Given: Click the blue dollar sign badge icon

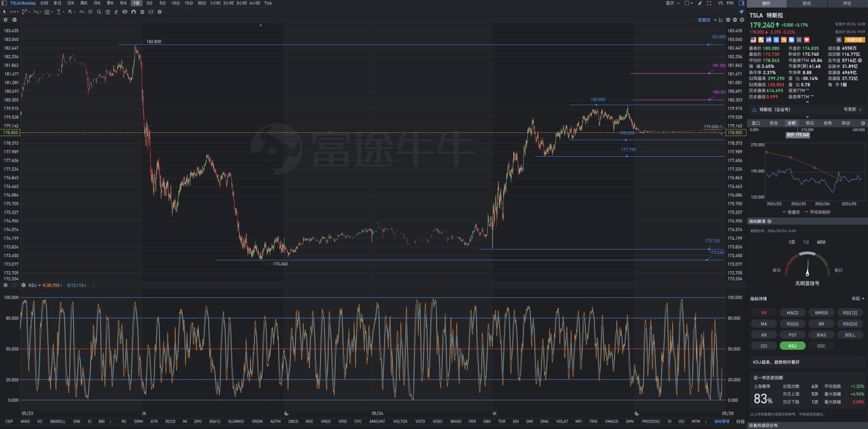Looking at the screenshot, I should 776,40.
